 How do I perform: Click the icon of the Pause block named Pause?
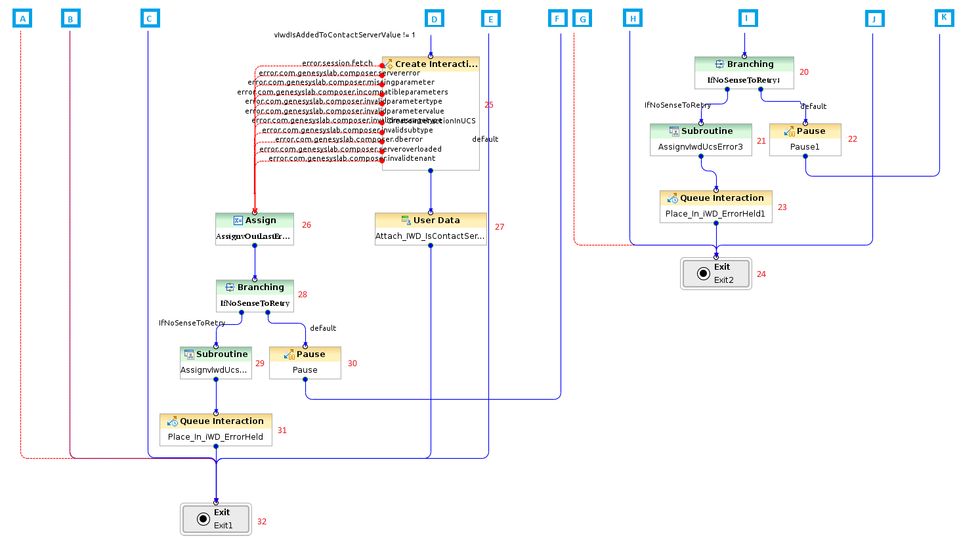point(289,354)
